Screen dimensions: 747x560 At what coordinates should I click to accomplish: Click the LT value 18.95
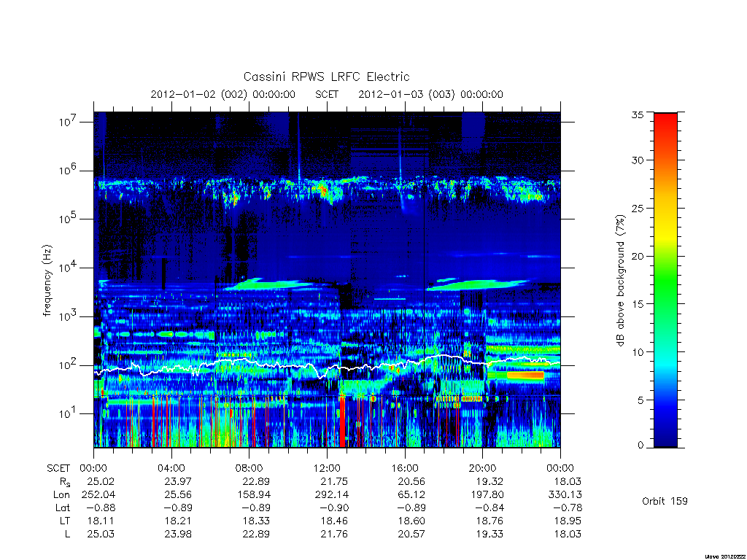point(568,521)
